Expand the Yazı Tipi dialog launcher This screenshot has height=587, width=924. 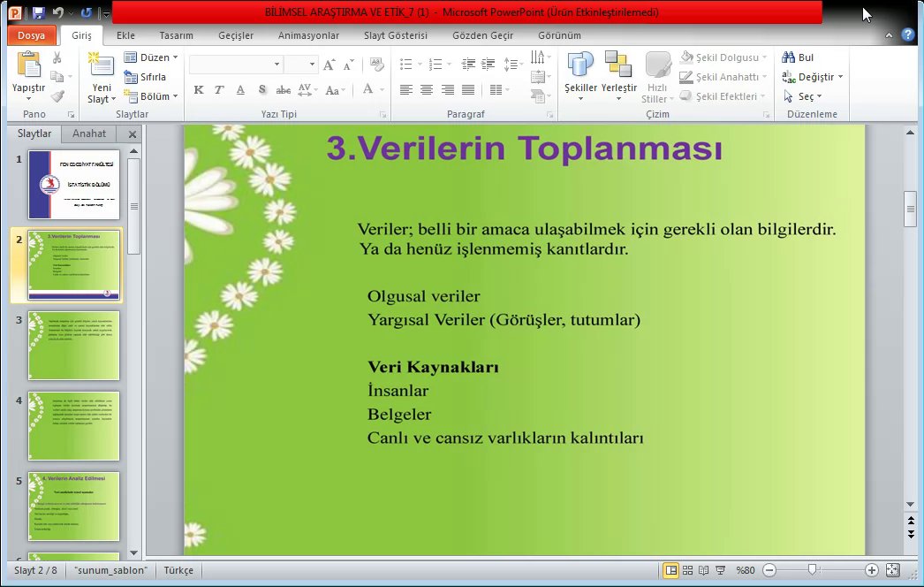pos(382,114)
